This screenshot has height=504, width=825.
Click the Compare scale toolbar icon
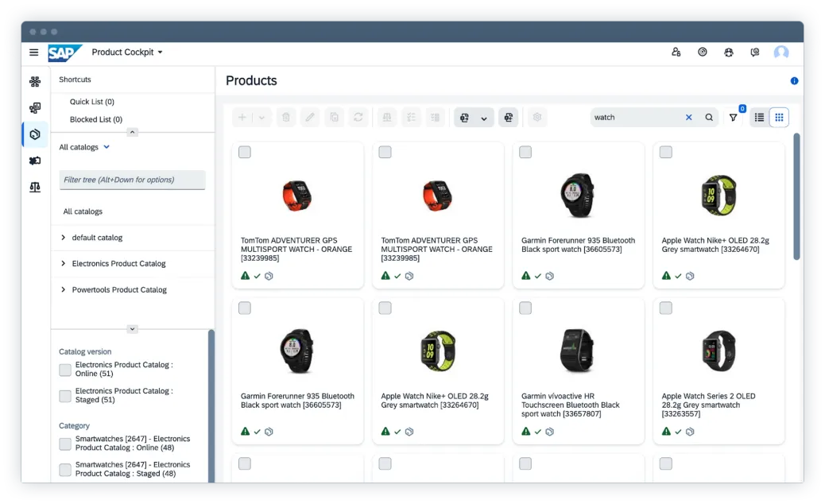tap(387, 118)
